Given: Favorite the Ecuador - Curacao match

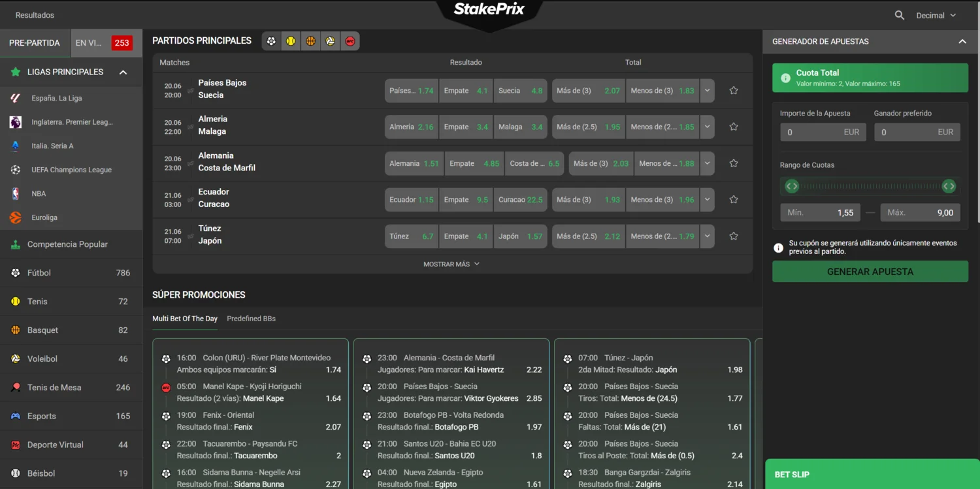Looking at the screenshot, I should tap(734, 200).
